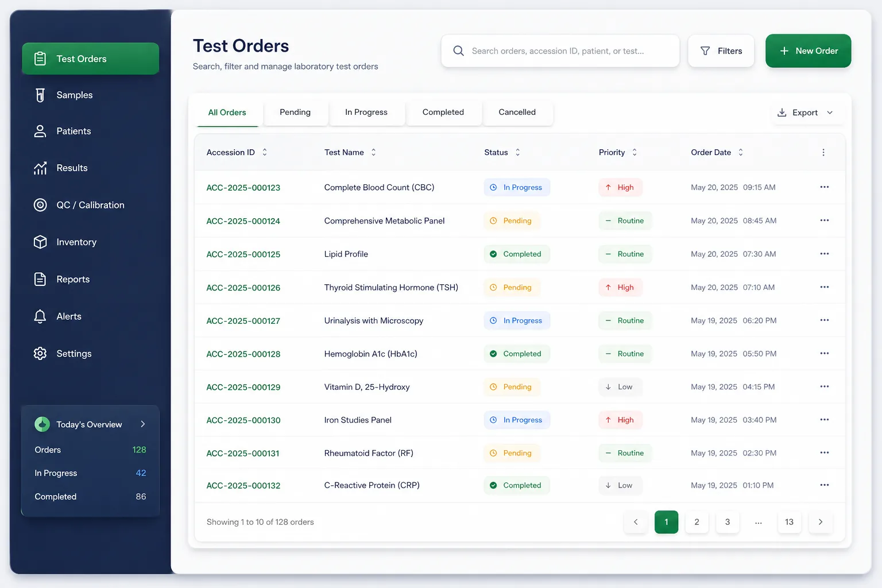Focus the search orders input field
882x588 pixels.
click(x=560, y=51)
